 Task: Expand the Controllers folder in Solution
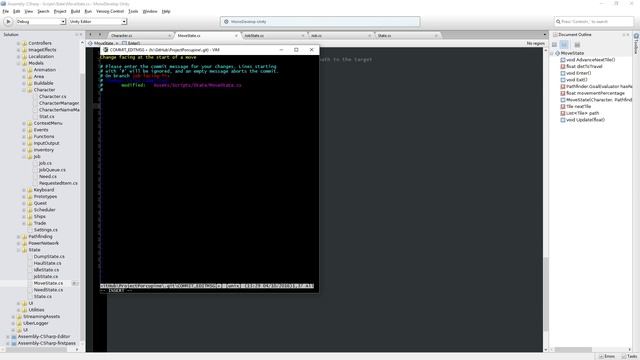(18, 43)
